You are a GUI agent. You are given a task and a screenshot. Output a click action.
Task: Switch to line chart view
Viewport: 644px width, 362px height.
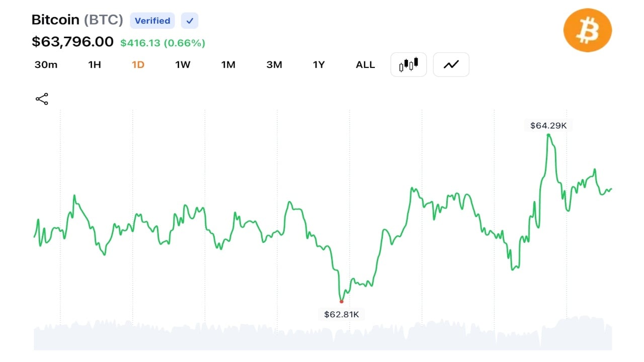click(x=451, y=64)
